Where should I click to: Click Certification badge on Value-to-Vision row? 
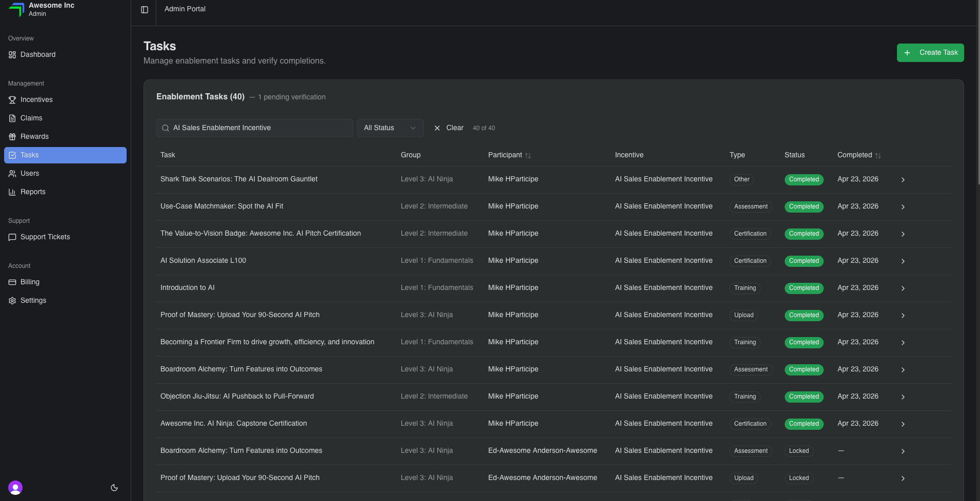tap(750, 234)
